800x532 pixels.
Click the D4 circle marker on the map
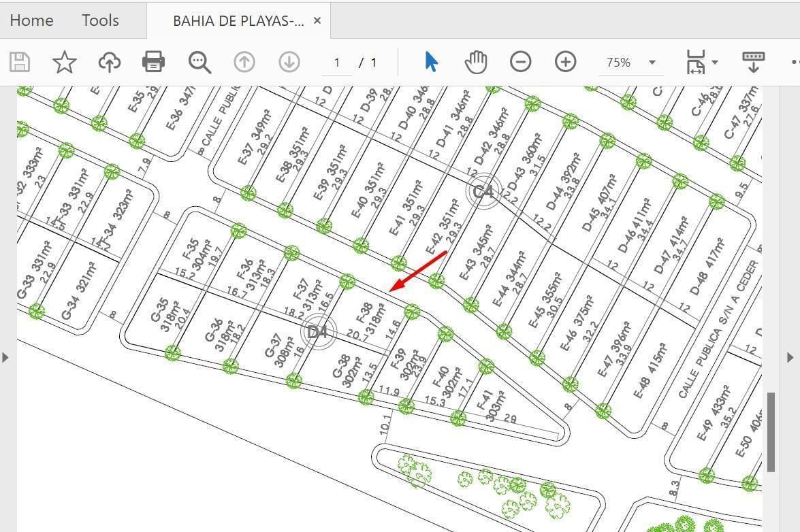319,332
